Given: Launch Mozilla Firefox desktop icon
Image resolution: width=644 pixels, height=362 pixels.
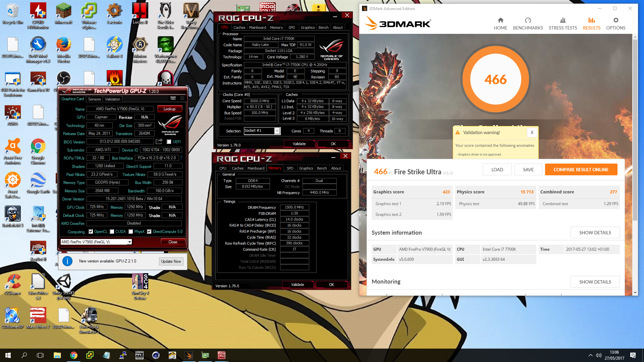Looking at the screenshot, I should coord(64,50).
